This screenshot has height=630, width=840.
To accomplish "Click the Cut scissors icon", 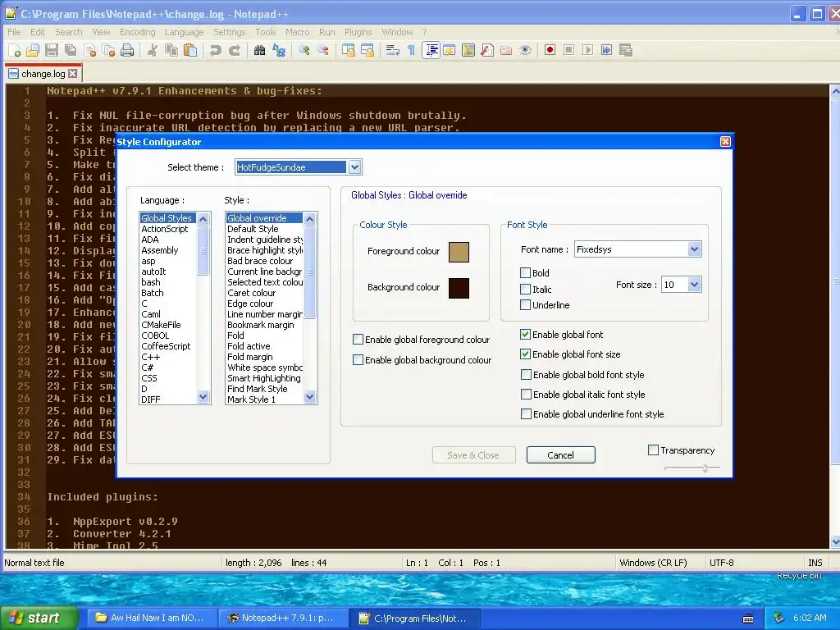I will click(153, 50).
